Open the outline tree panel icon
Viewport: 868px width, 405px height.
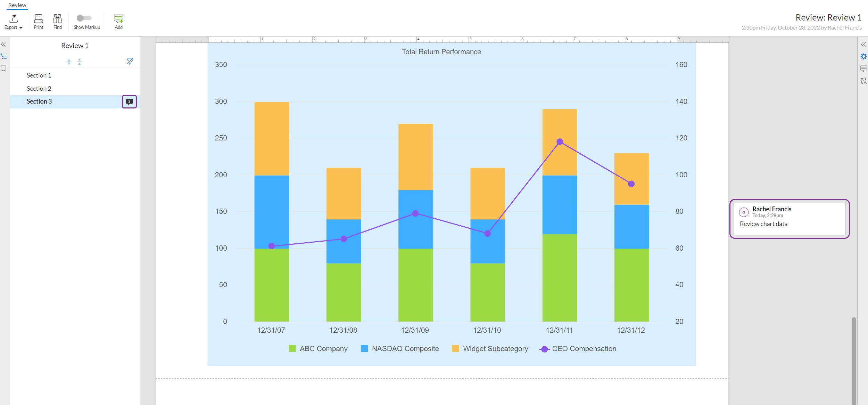(x=4, y=56)
